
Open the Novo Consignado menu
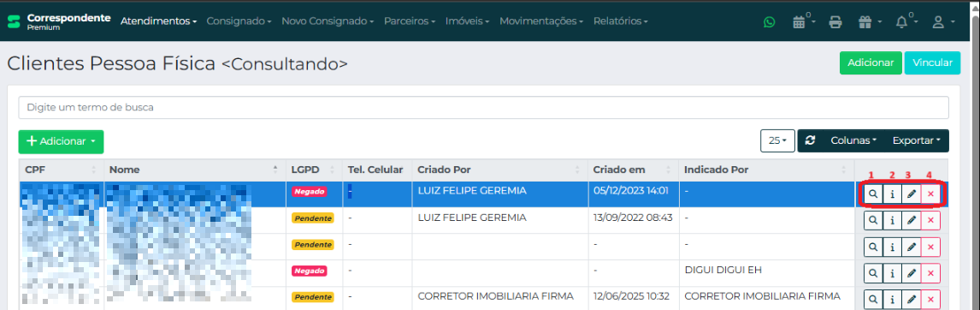pyautogui.click(x=328, y=21)
